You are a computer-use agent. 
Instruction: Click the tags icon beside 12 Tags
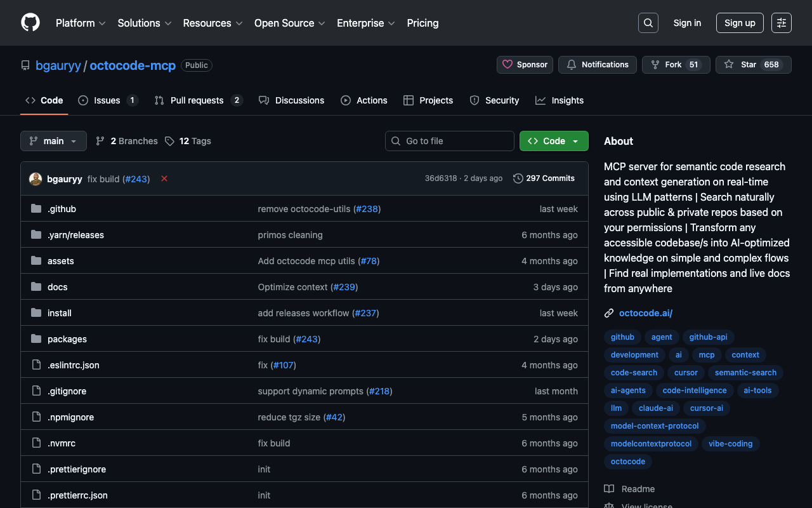tap(169, 141)
